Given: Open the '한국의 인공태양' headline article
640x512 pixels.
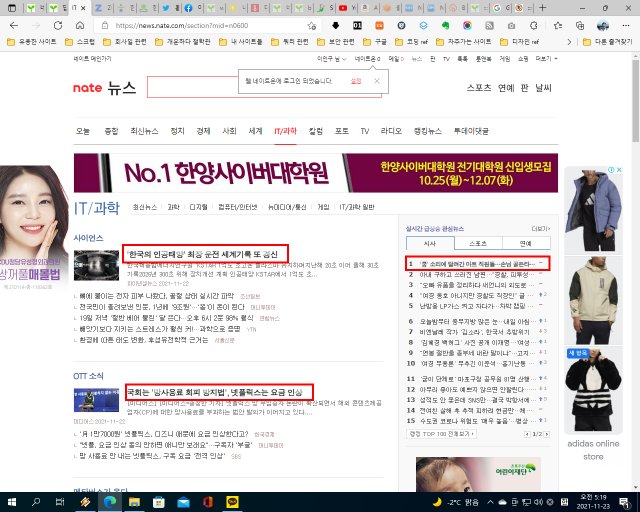Looking at the screenshot, I should point(202,254).
